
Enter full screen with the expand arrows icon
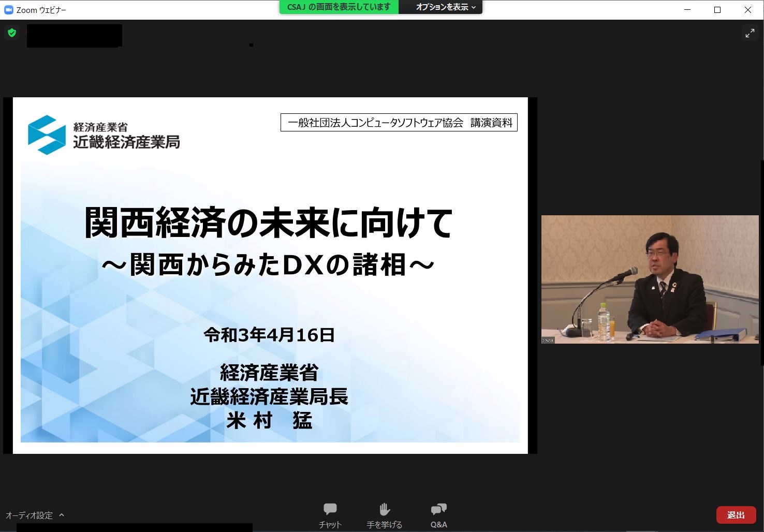750,33
